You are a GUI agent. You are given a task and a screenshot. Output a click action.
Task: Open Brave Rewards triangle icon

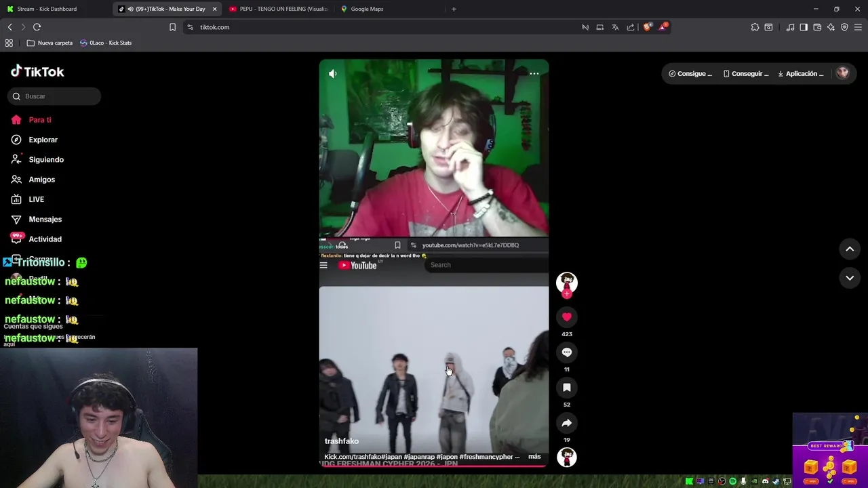(663, 27)
